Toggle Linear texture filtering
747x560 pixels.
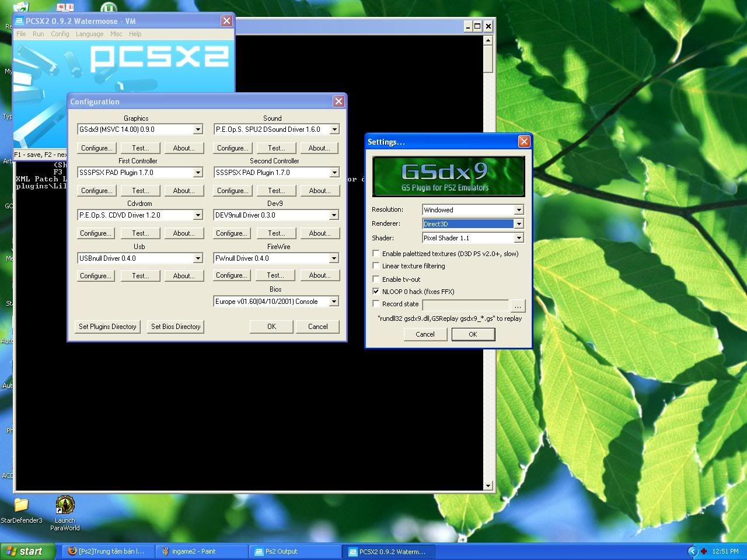point(376,266)
